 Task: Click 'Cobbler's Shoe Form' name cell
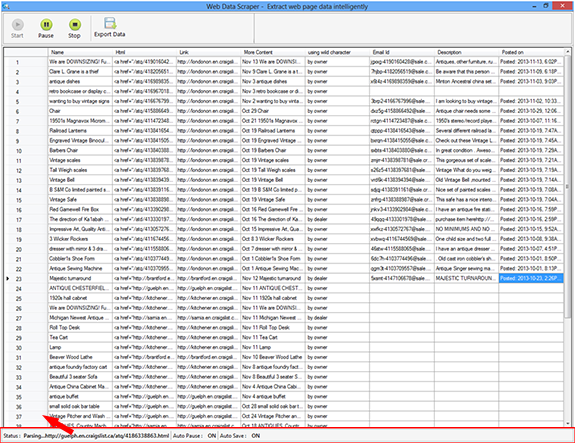pos(80,259)
